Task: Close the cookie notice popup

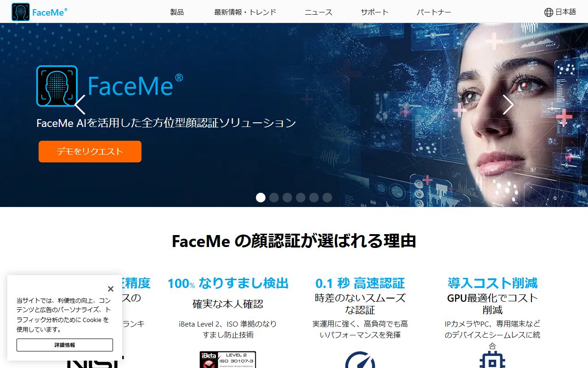Action: 110,289
